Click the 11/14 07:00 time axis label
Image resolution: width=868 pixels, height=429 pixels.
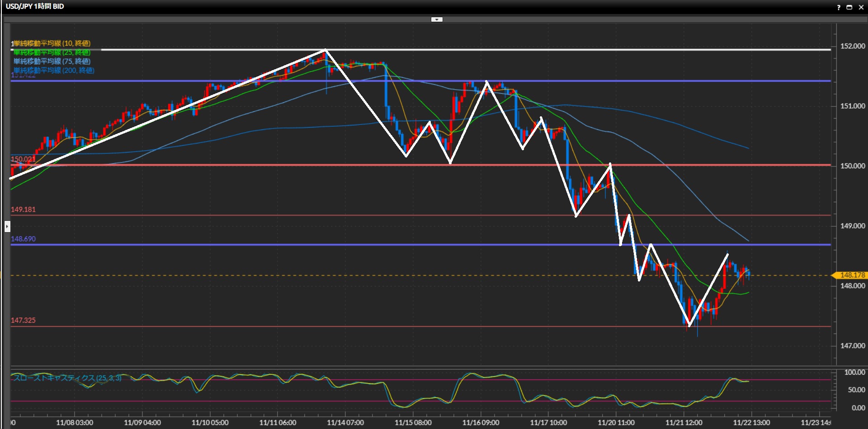(x=345, y=423)
